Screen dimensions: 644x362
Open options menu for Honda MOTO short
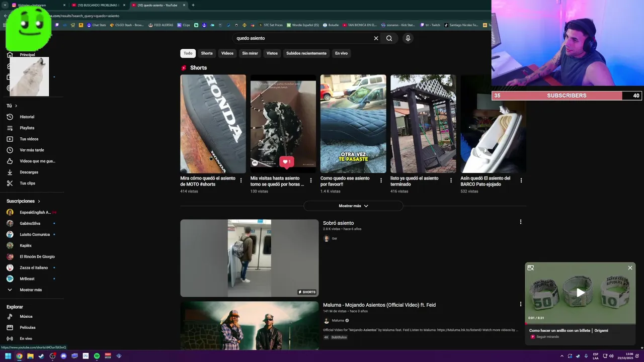(x=241, y=180)
